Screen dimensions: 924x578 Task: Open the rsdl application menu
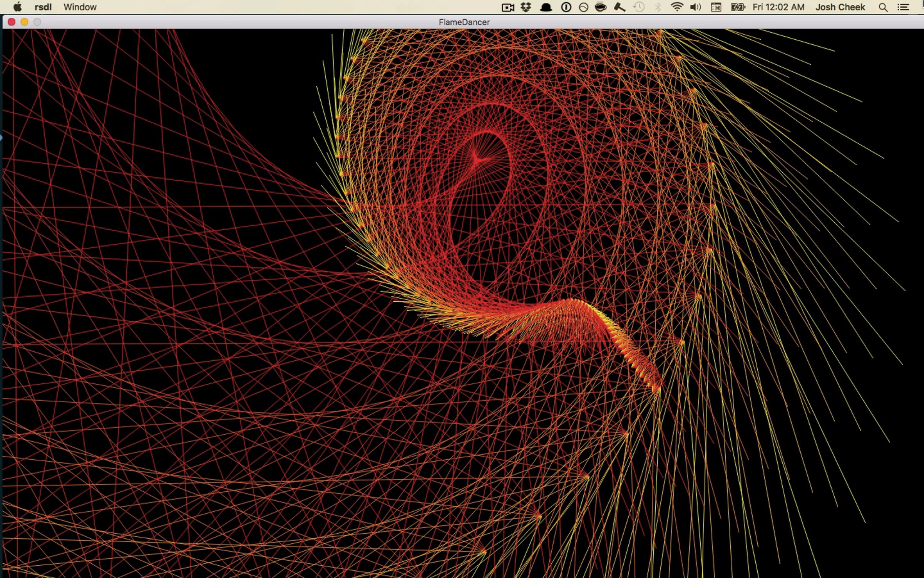point(43,7)
